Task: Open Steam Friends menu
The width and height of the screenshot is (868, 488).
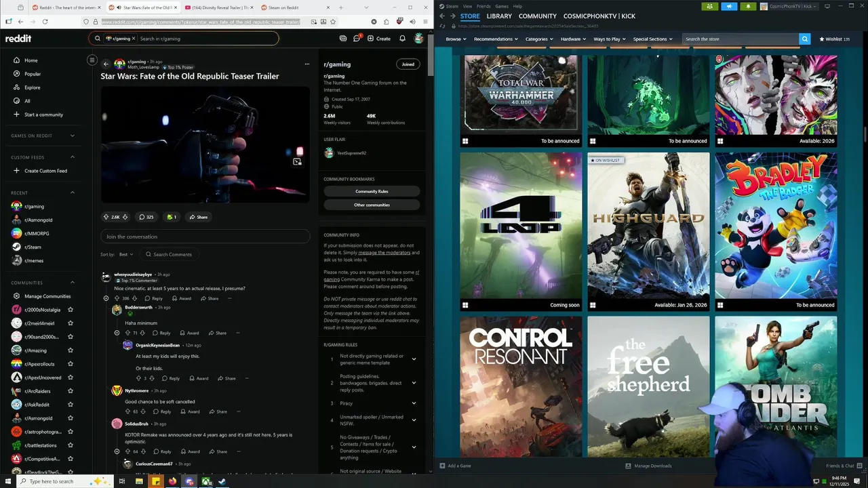Action: [484, 6]
